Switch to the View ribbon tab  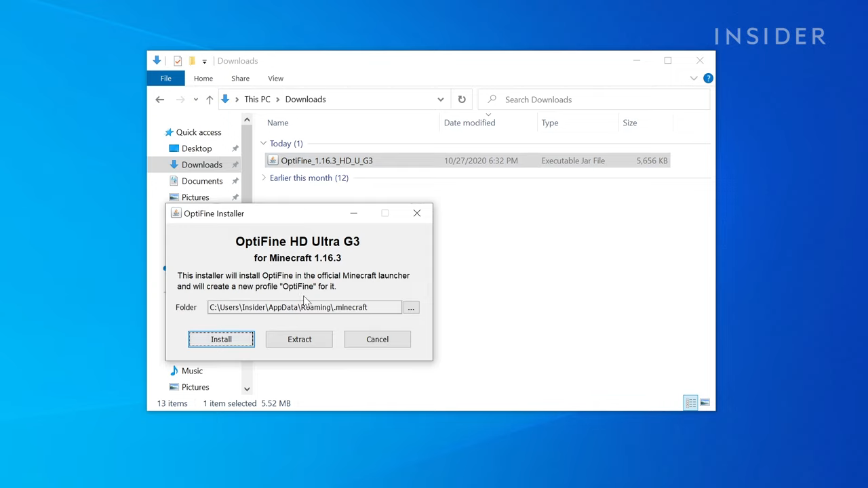coord(275,78)
